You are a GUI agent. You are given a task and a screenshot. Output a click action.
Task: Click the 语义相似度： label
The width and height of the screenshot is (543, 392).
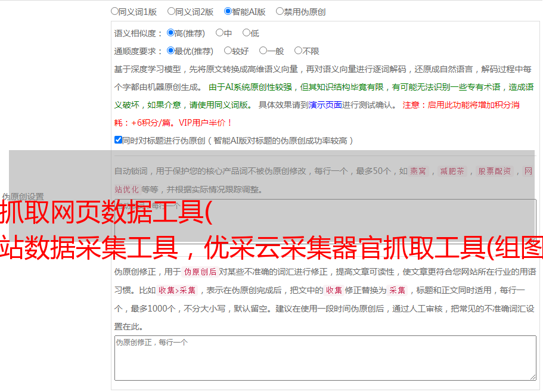click(x=138, y=33)
